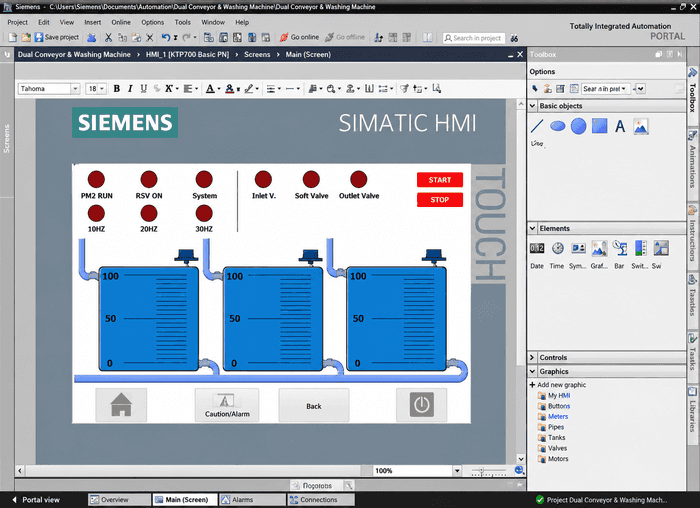
Task: Open the Insert menu
Action: pyautogui.click(x=93, y=22)
